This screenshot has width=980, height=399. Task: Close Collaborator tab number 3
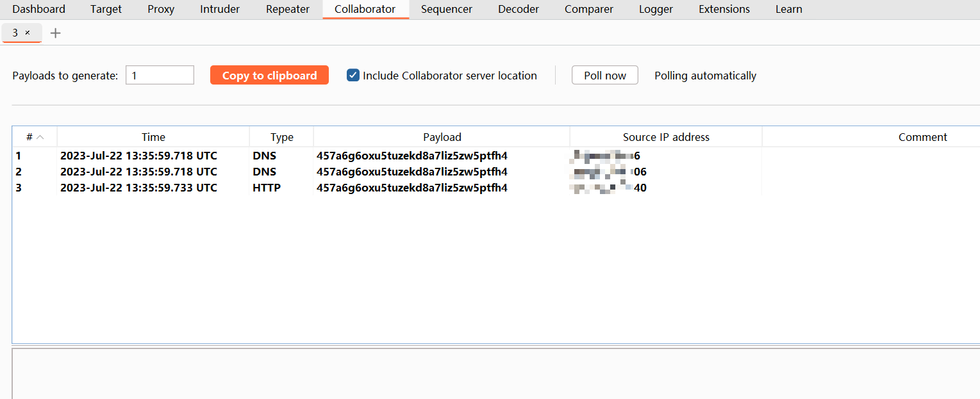point(28,33)
